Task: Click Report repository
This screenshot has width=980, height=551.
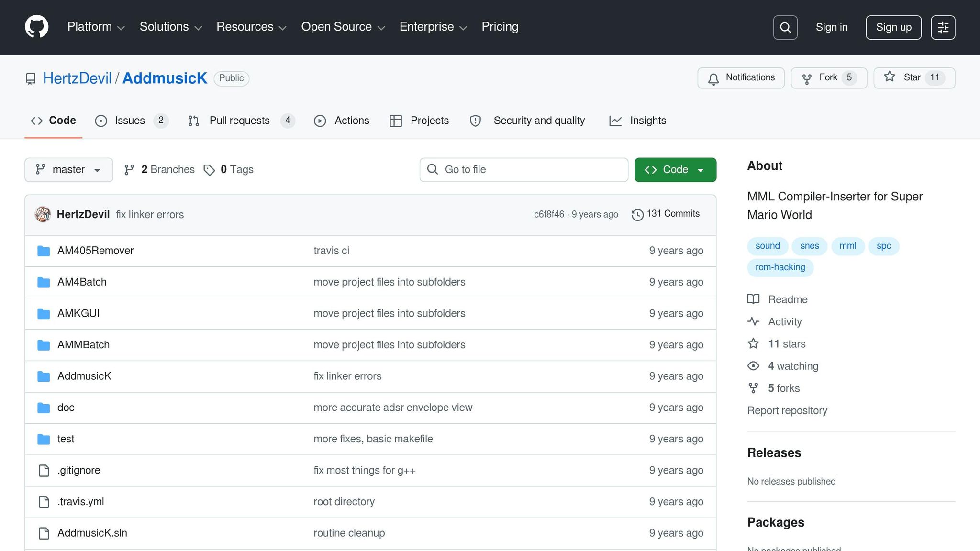Action: [x=787, y=411]
